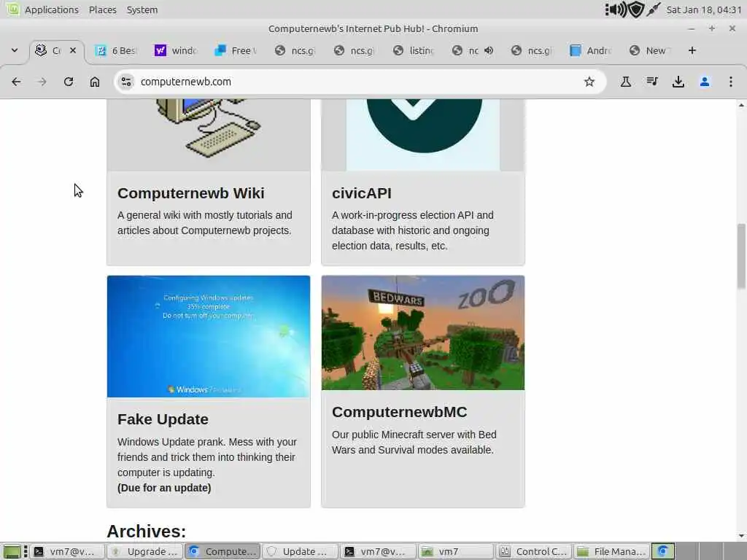The image size is (747, 560).
Task: Switch to the 'listing' tab
Action: tap(413, 50)
